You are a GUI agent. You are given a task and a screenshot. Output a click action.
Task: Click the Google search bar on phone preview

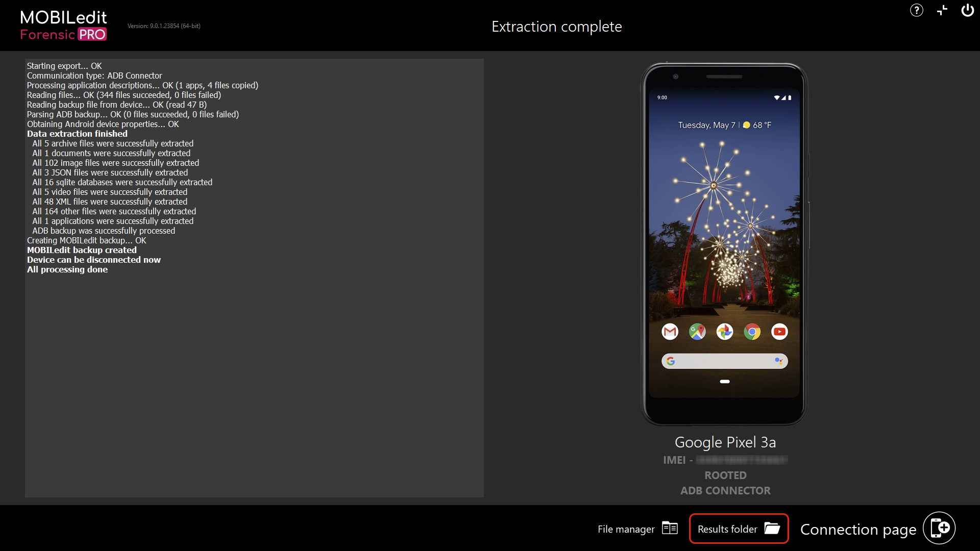click(x=724, y=361)
